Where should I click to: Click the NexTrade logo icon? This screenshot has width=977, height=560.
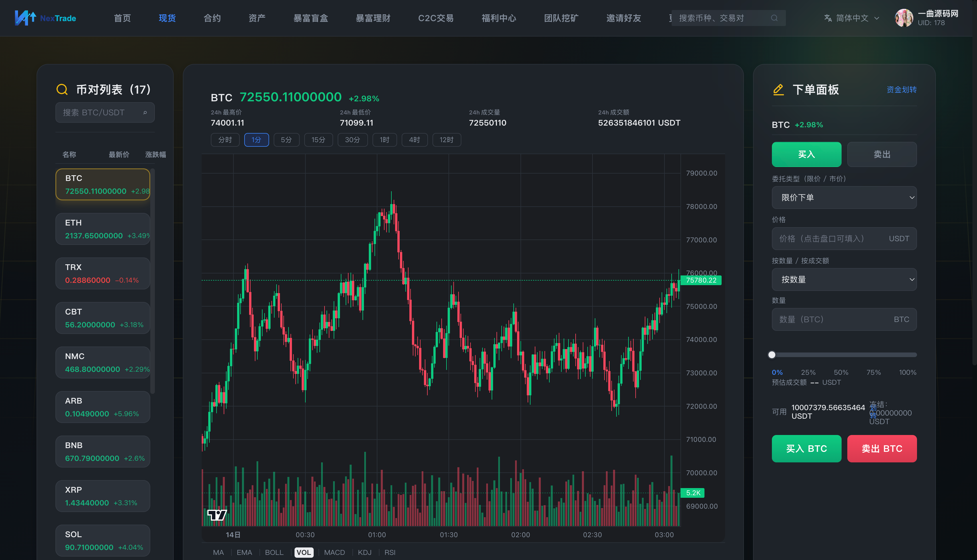click(x=25, y=18)
